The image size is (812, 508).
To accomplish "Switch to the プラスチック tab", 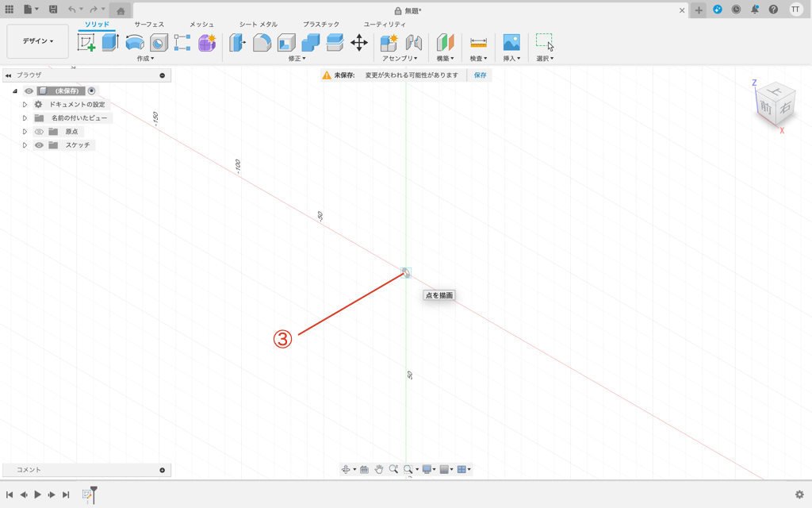I will coord(321,25).
